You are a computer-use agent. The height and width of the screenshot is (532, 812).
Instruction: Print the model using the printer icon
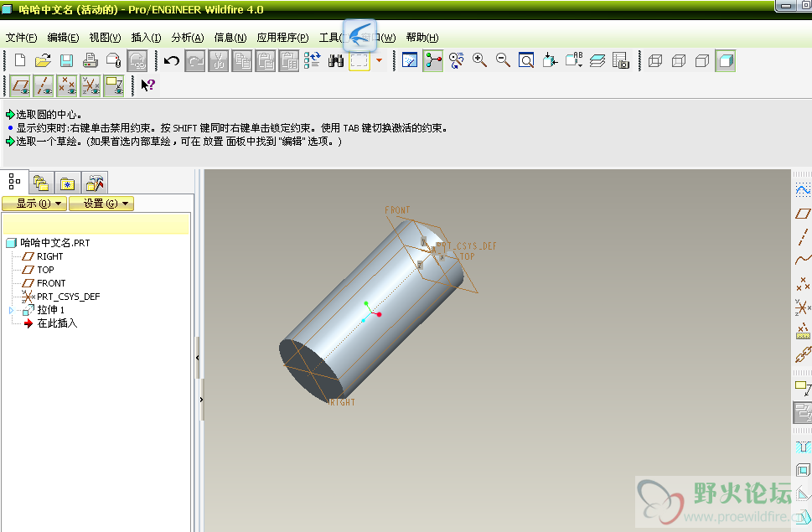tap(91, 60)
